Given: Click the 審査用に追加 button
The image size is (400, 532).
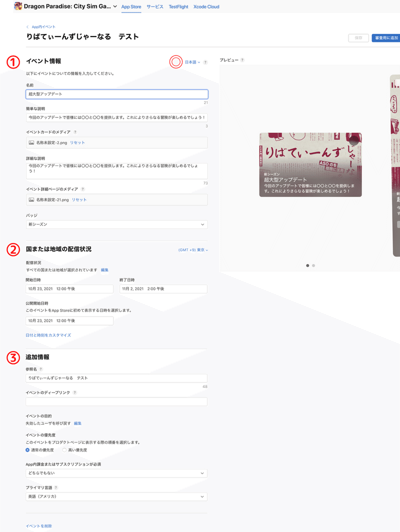Looking at the screenshot, I should coord(386,38).
